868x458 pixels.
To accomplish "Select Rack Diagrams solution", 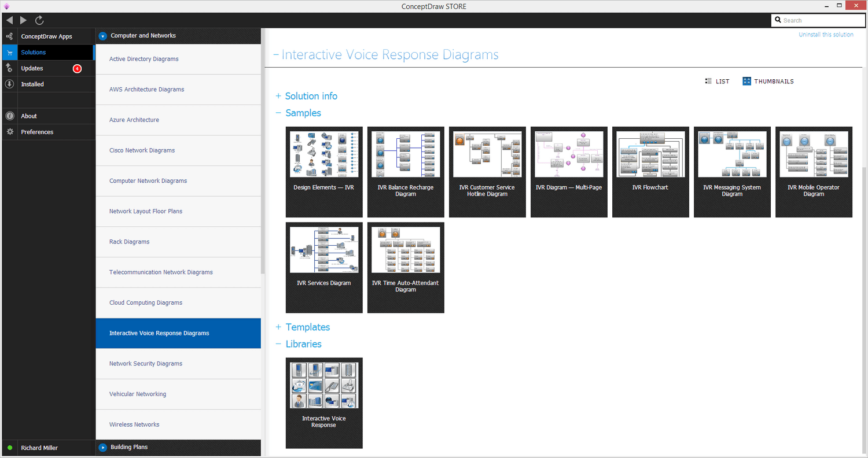I will (178, 242).
